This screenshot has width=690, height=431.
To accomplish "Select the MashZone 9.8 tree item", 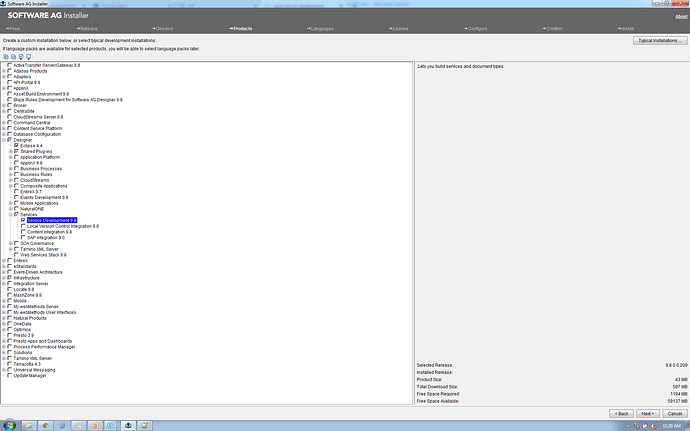I will (27, 295).
